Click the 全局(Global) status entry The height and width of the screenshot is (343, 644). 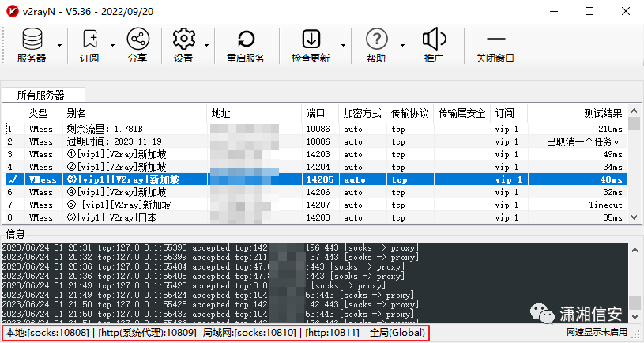(x=397, y=332)
